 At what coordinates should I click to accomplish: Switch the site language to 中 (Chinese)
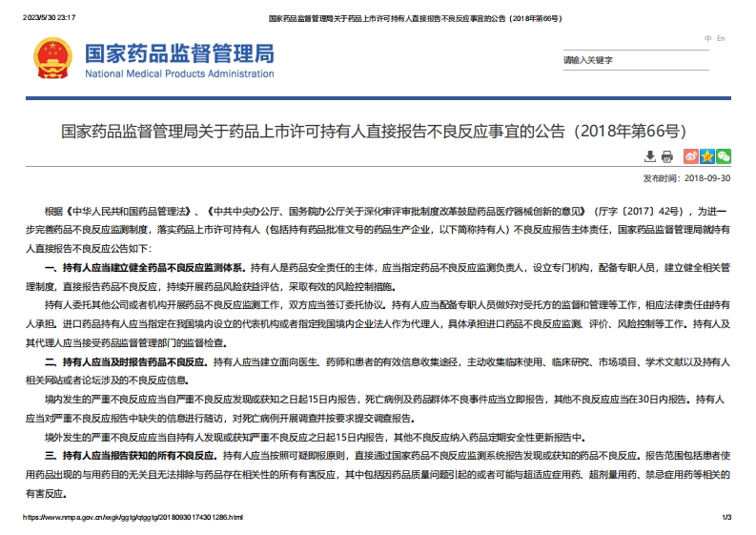point(707,38)
